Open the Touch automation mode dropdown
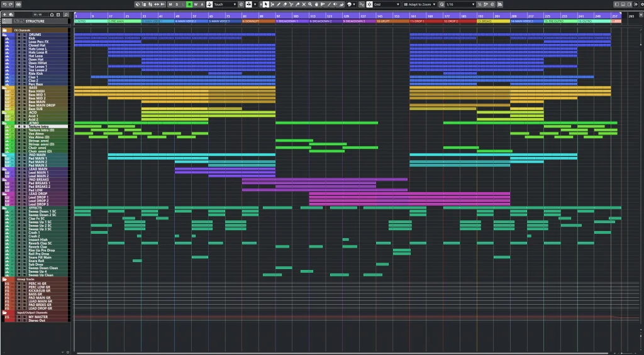Screen dimensions: 644x355 pos(225,4)
